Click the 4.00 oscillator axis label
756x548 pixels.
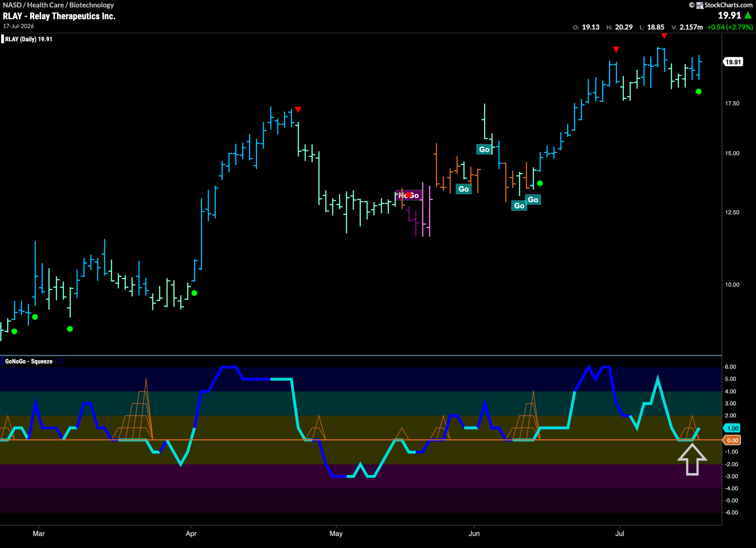tap(730, 391)
